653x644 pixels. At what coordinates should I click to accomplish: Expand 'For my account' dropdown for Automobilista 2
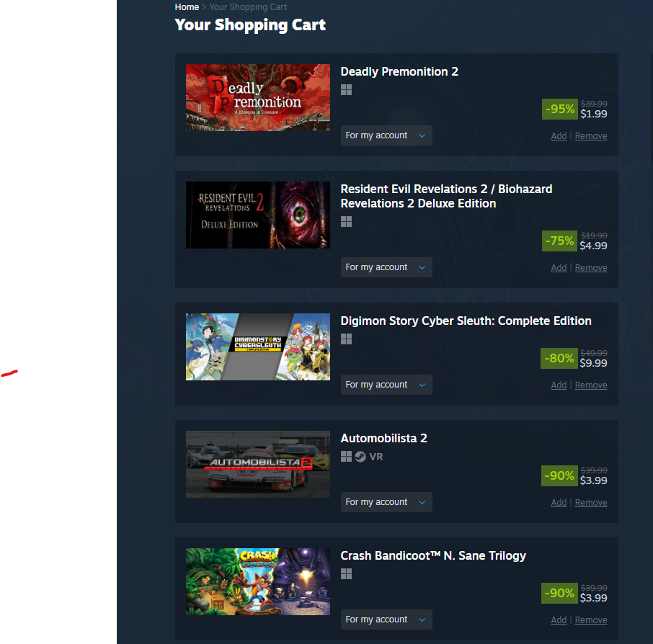[386, 502]
